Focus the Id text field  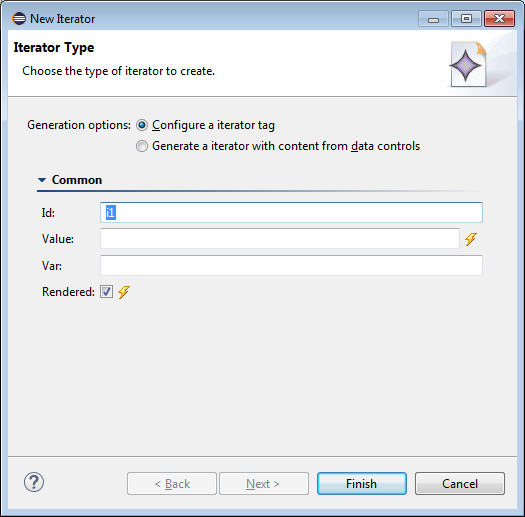coord(291,212)
